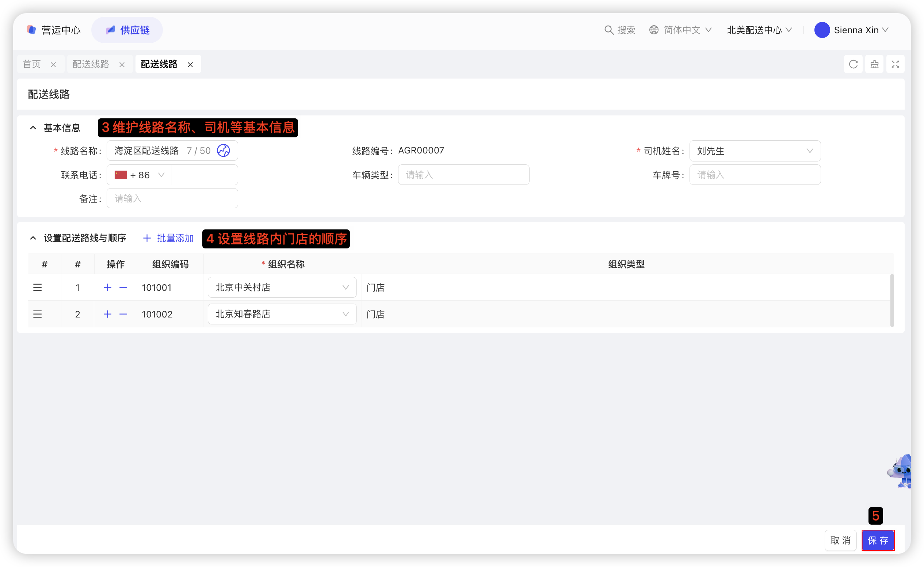Open the 北京中关村店 organization dropdown
924x567 pixels.
click(282, 288)
